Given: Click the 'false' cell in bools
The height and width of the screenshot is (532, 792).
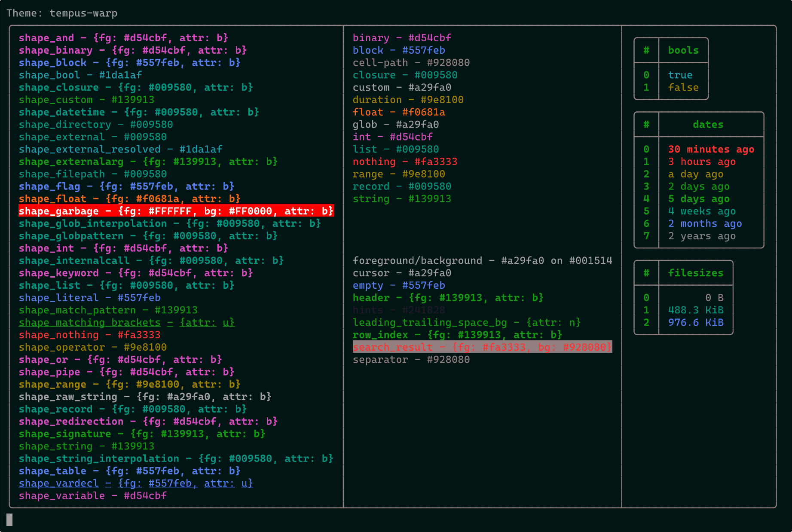Looking at the screenshot, I should [683, 88].
